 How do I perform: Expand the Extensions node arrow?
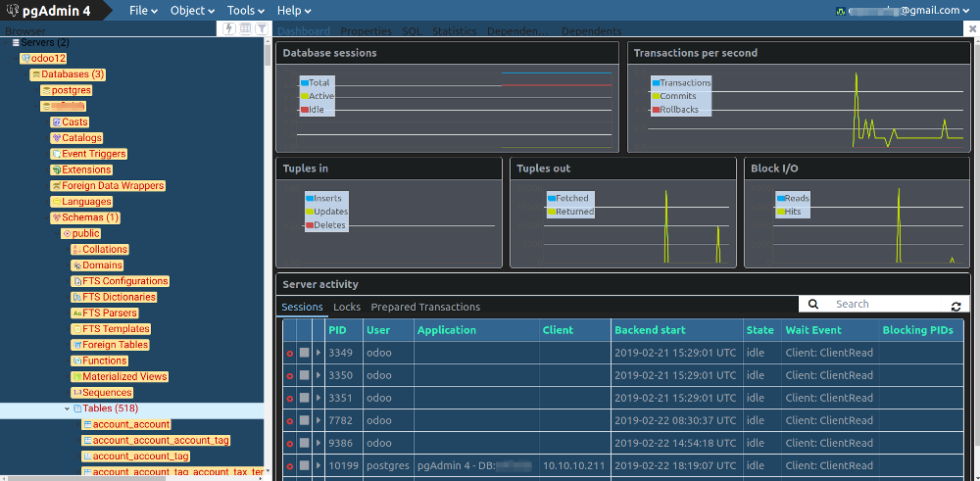46,169
